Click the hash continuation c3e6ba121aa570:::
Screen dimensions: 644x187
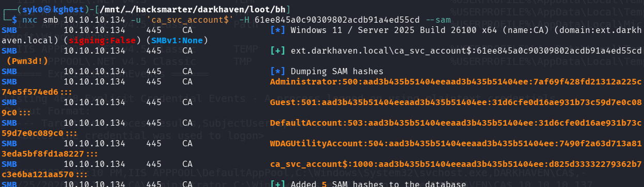(x=45, y=174)
